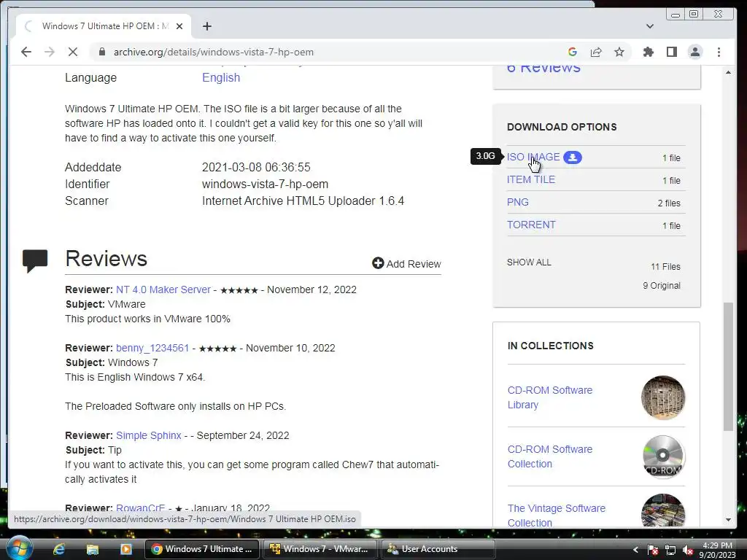The height and width of the screenshot is (560, 747).
Task: Click the 9 Original count text
Action: pyautogui.click(x=661, y=286)
